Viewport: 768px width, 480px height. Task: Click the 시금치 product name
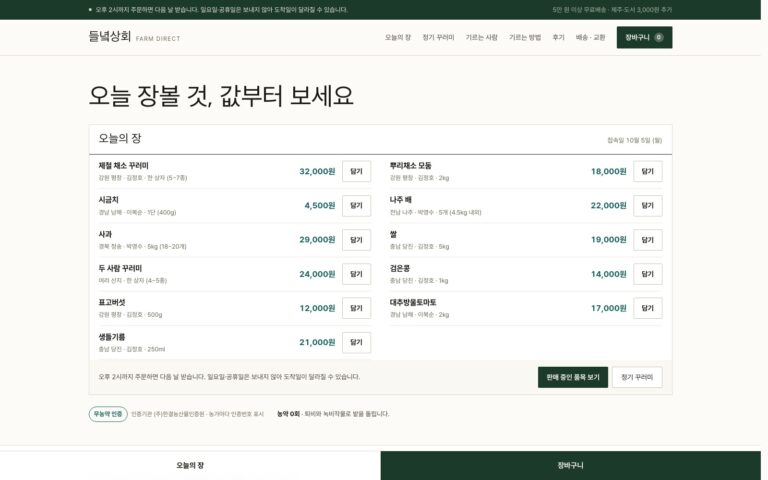tap(108, 200)
